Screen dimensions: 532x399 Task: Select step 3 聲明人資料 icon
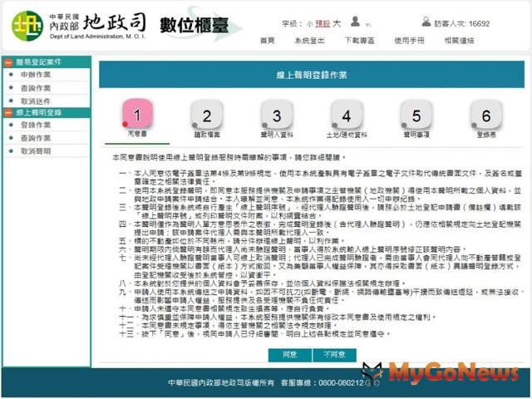pos(277,115)
